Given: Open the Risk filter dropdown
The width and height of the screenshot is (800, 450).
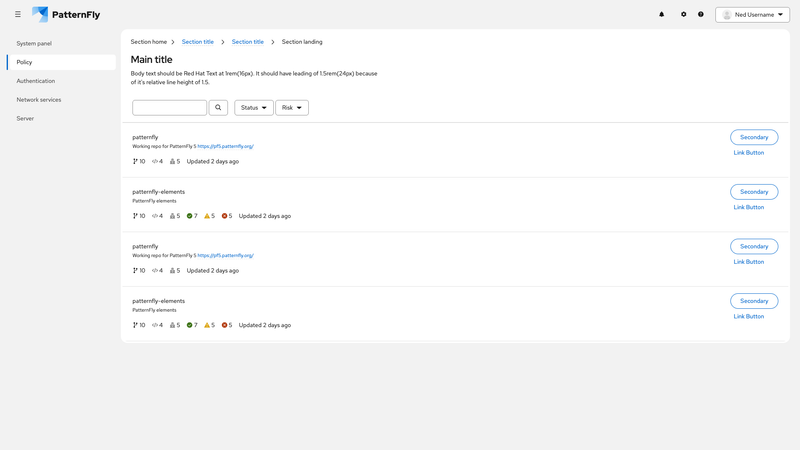Looking at the screenshot, I should pos(292,108).
